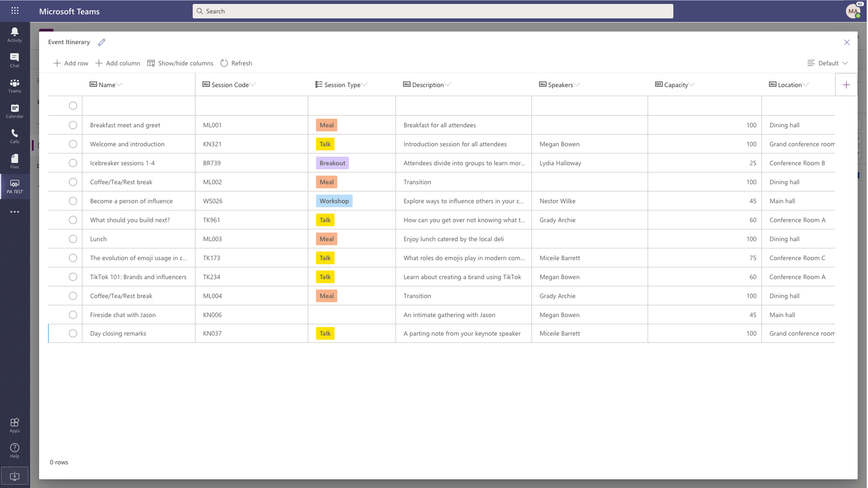Viewport: 868px width, 488px height.
Task: Toggle the checkbox for Day closing remarks row
Action: [x=73, y=333]
